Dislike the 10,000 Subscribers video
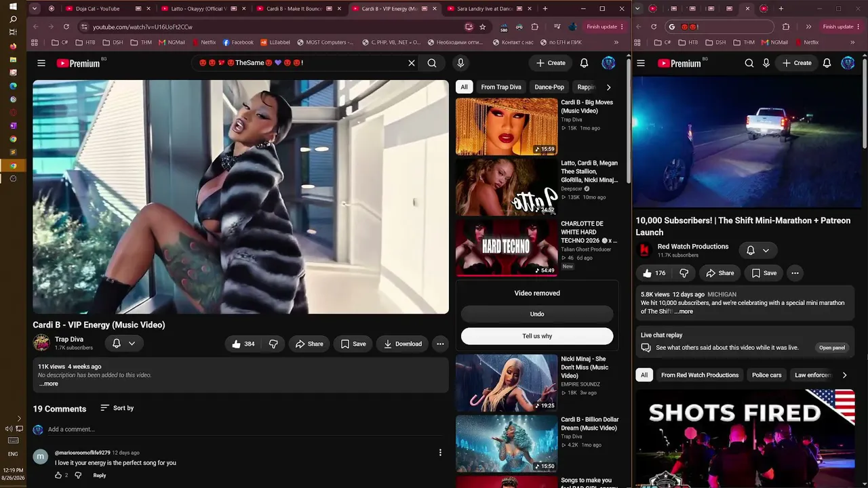This screenshot has width=868, height=488. pyautogui.click(x=684, y=273)
